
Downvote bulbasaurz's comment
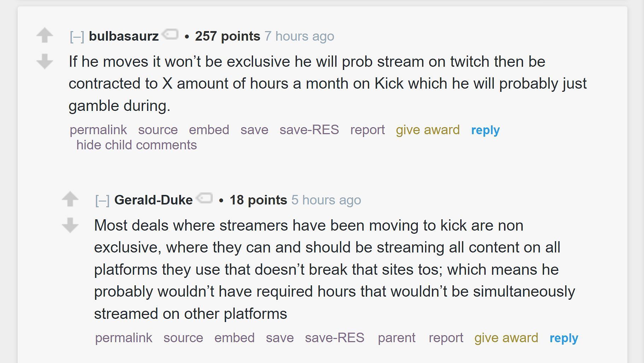[x=45, y=61]
